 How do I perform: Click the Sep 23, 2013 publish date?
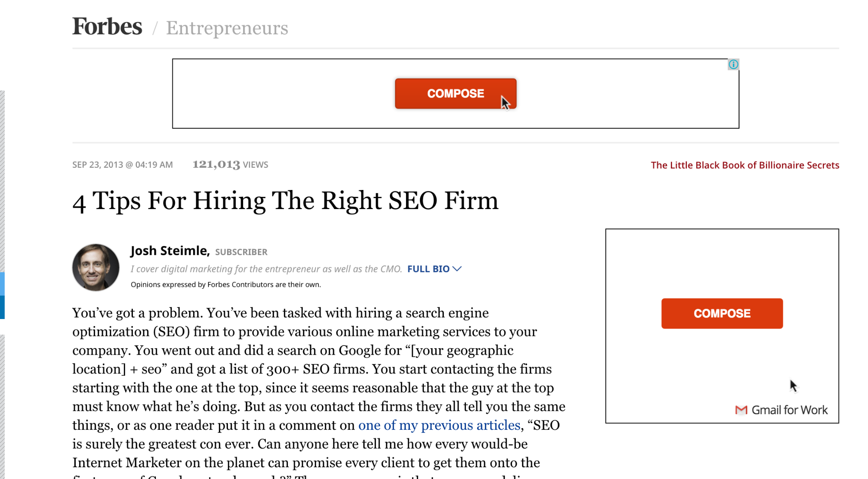[122, 165]
